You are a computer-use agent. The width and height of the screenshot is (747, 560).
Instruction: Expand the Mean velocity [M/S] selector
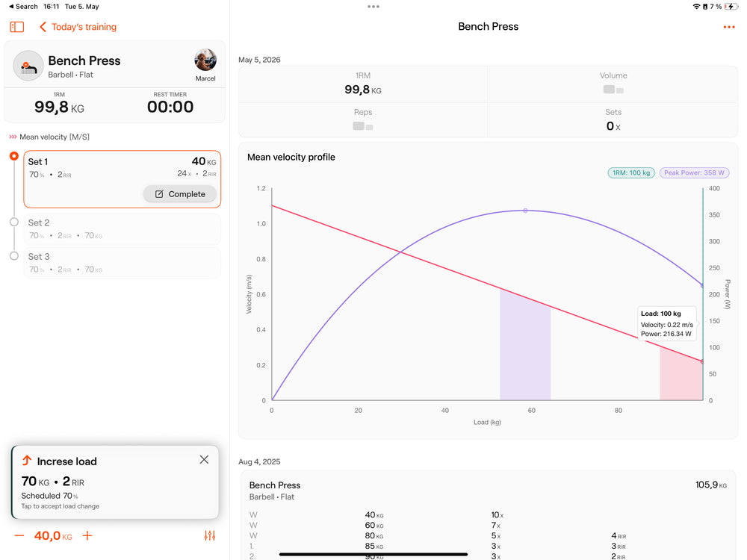[49, 137]
